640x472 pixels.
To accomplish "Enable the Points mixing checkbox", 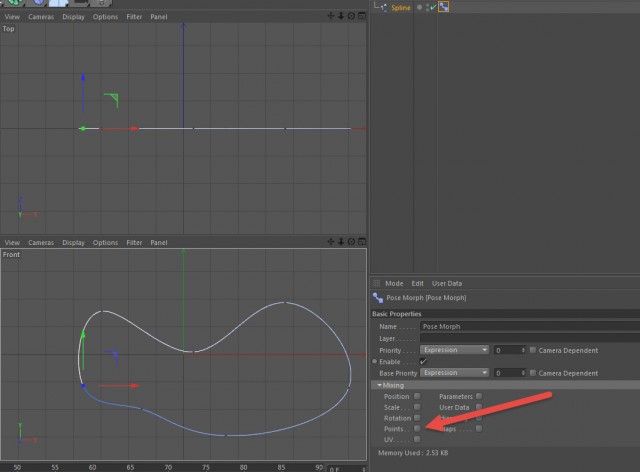I will [417, 428].
